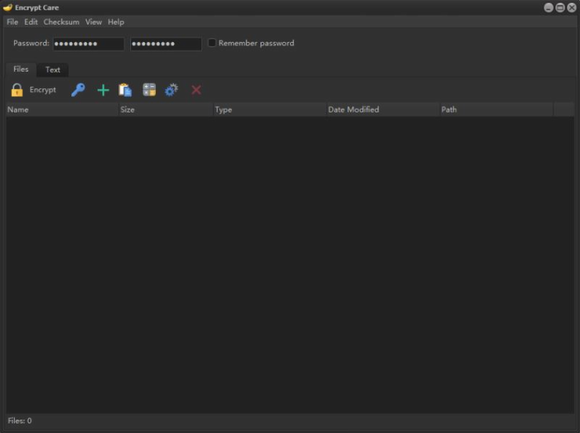Image resolution: width=580 pixels, height=433 pixels.
Task: Select the Files tab
Action: [x=21, y=69]
